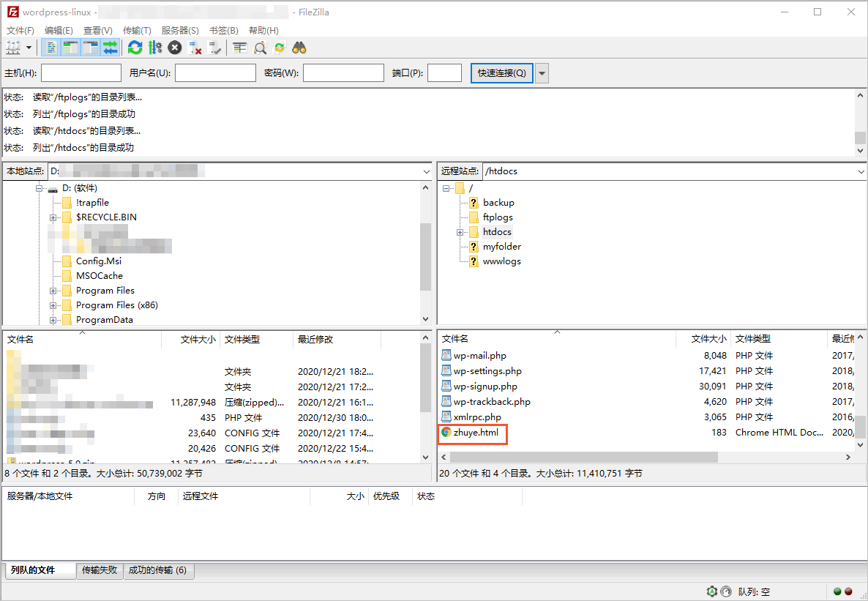868x601 pixels.
Task: Select the wp-trackback.php file
Action: tap(492, 402)
